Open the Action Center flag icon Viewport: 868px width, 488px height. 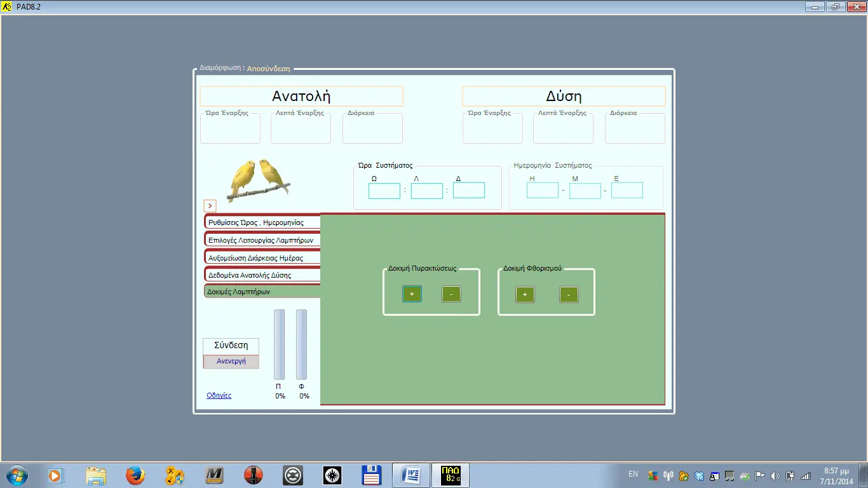[x=759, y=475]
